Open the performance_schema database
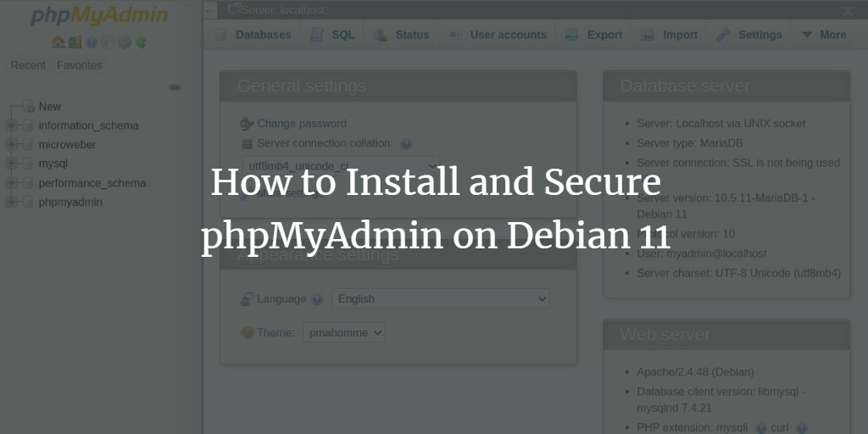 pyautogui.click(x=92, y=183)
